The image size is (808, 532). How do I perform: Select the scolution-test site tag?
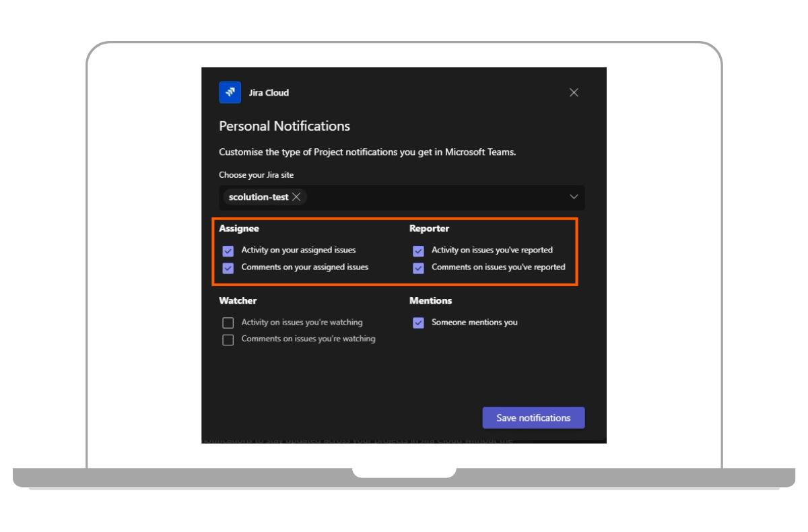coord(259,197)
